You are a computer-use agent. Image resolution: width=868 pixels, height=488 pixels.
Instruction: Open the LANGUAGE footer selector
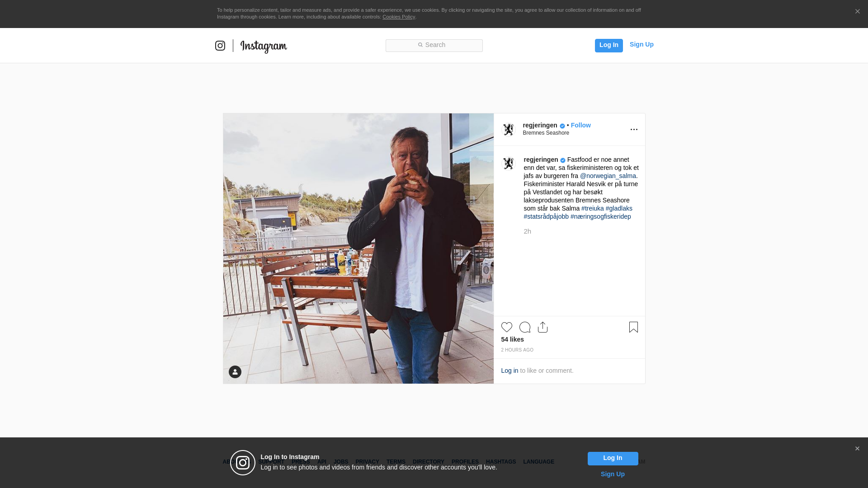tap(538, 462)
